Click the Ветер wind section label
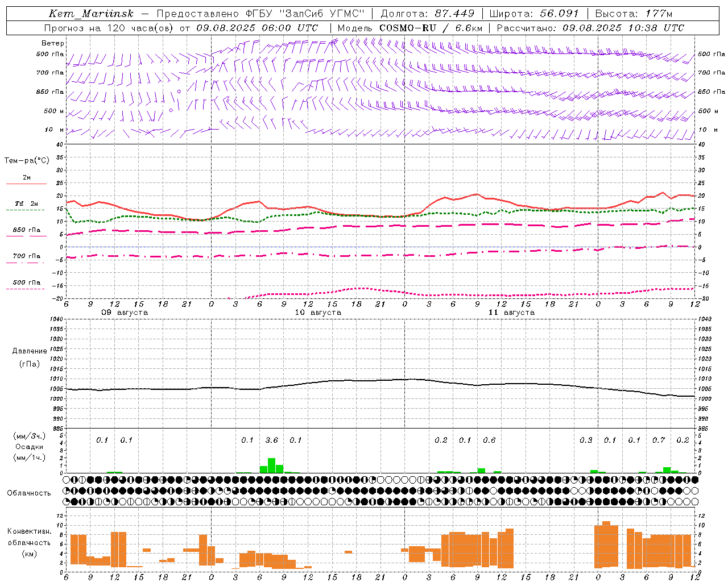This screenshot has width=728, height=582. point(53,43)
